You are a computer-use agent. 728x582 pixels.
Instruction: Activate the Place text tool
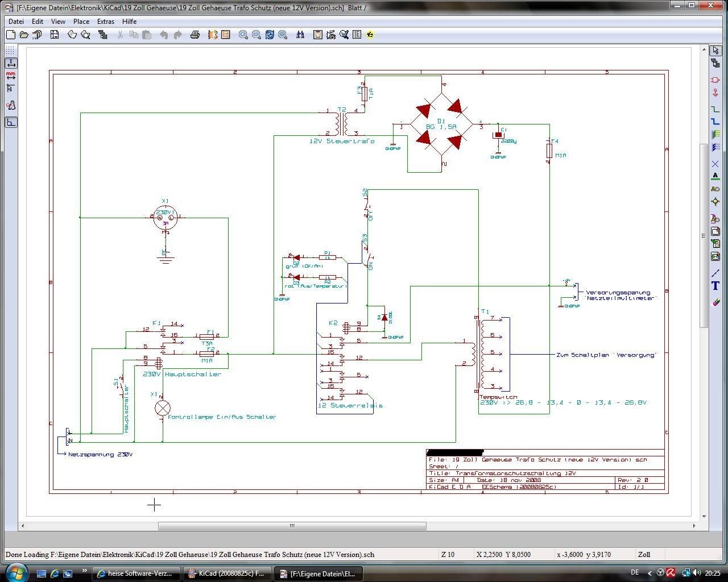715,286
